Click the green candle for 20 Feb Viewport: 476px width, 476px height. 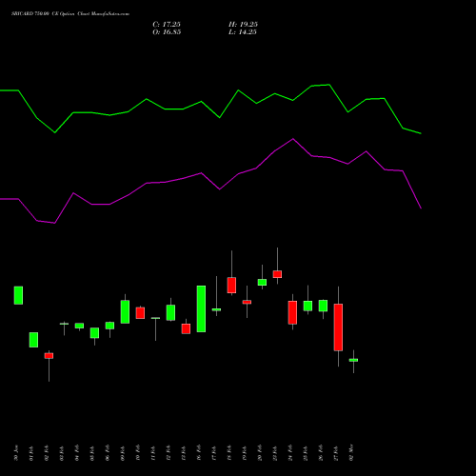pos(262,283)
